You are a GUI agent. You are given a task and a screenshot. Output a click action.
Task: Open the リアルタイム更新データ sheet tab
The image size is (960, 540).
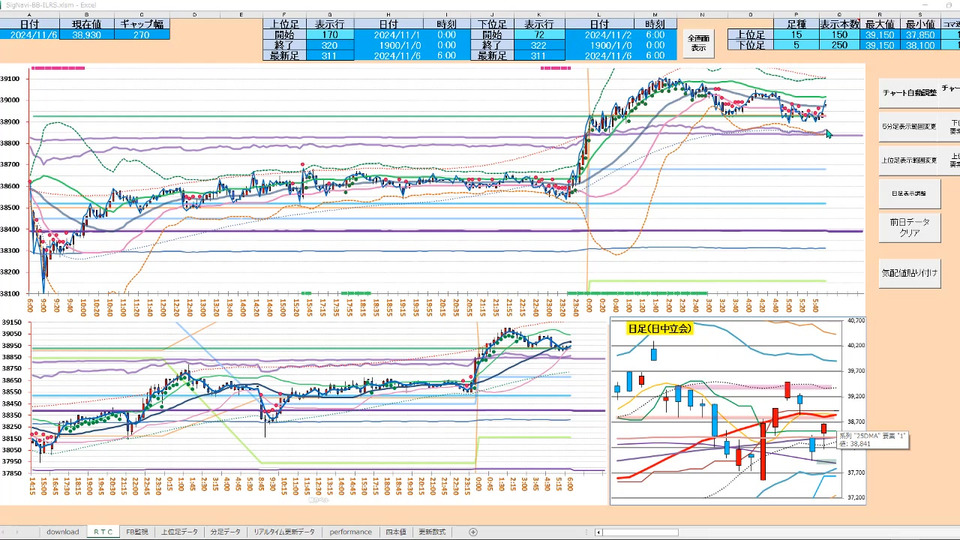[x=284, y=532]
